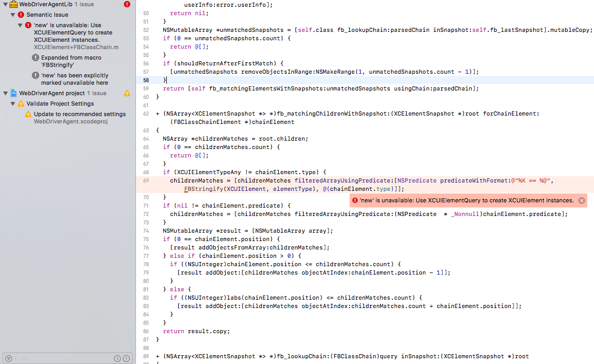Toggle recent issues filter using the clock icon

(117, 358)
